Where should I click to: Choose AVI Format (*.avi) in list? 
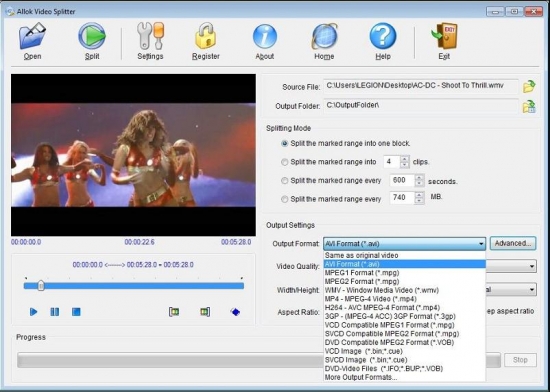404,264
